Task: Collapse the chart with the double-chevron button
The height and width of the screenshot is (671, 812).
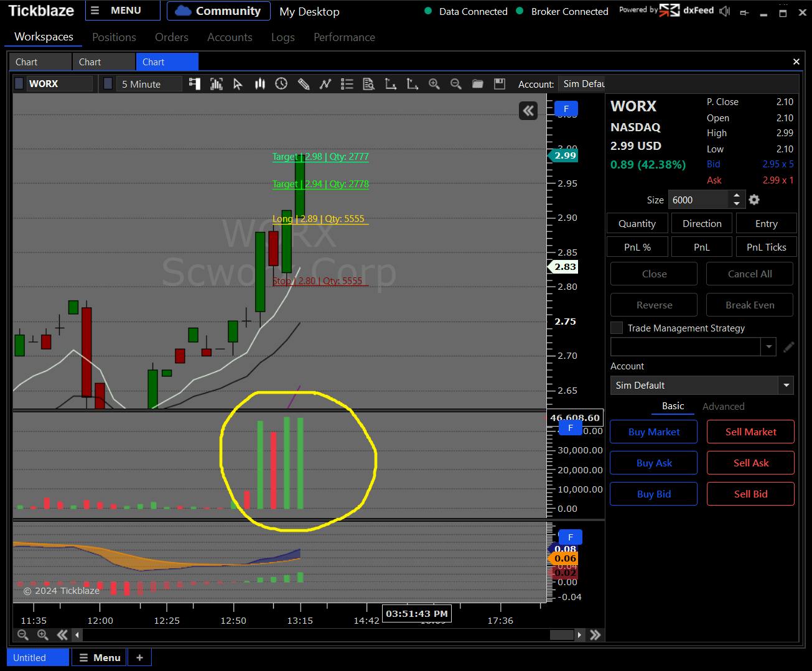Action: pos(528,111)
